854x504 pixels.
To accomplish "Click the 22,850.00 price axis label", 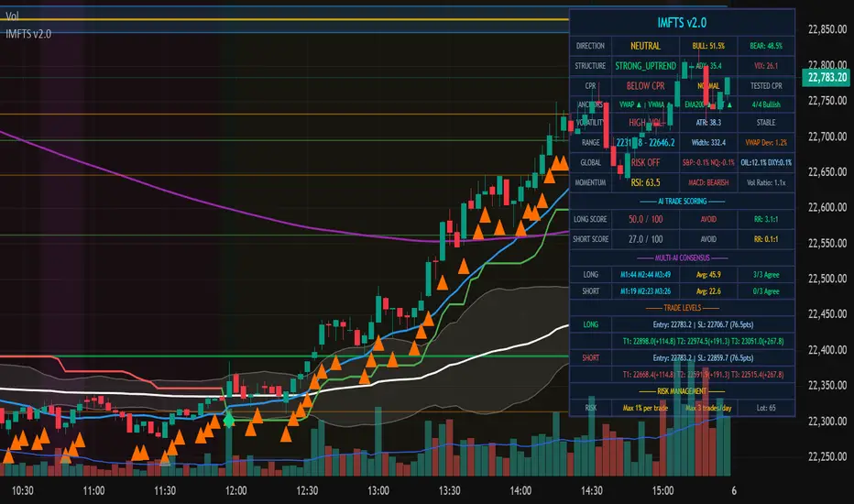I will tap(827, 29).
